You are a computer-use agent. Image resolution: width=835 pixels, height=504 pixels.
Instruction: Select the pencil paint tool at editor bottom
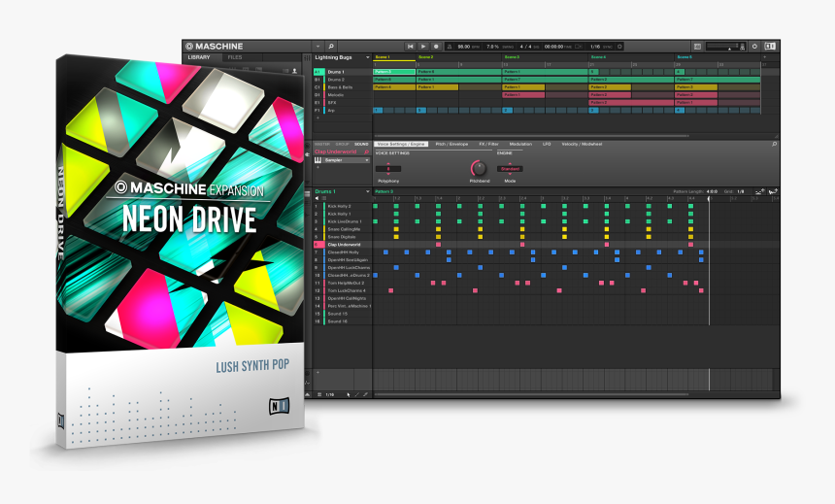coord(356,395)
